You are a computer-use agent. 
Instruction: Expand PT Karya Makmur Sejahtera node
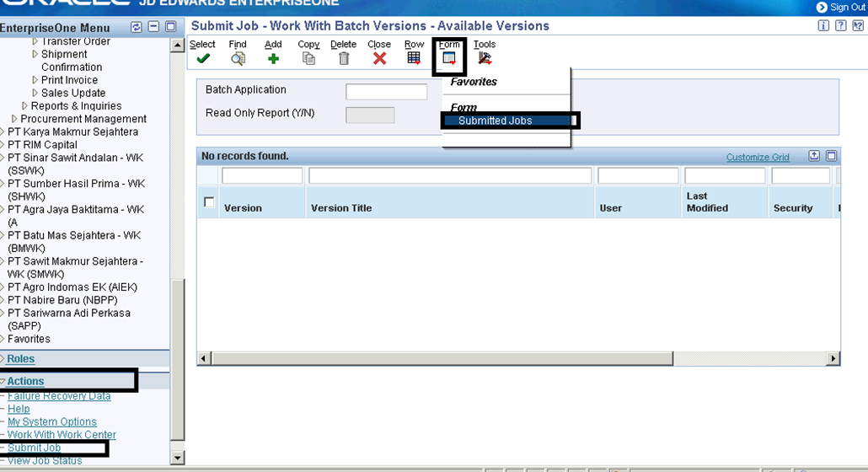tap(3, 131)
